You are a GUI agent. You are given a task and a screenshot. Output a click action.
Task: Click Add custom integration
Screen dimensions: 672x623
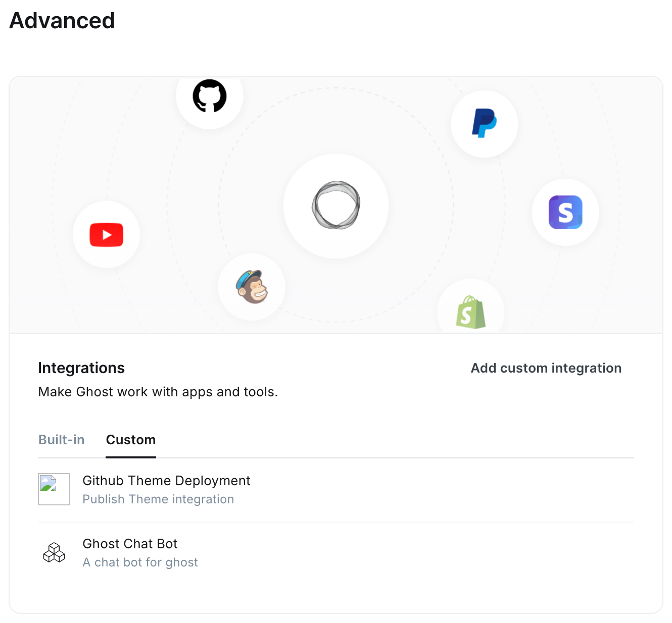[546, 368]
